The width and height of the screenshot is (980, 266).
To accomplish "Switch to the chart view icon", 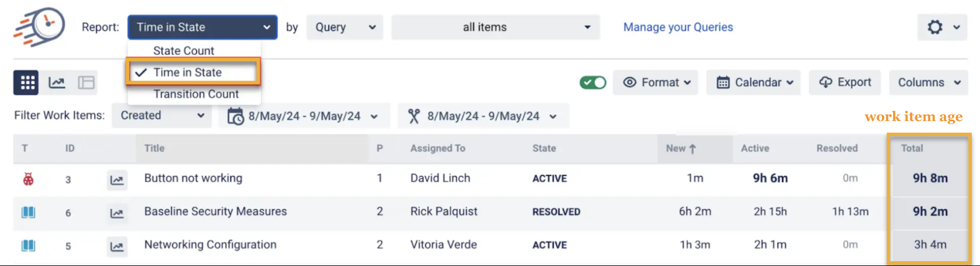I will click(x=56, y=82).
